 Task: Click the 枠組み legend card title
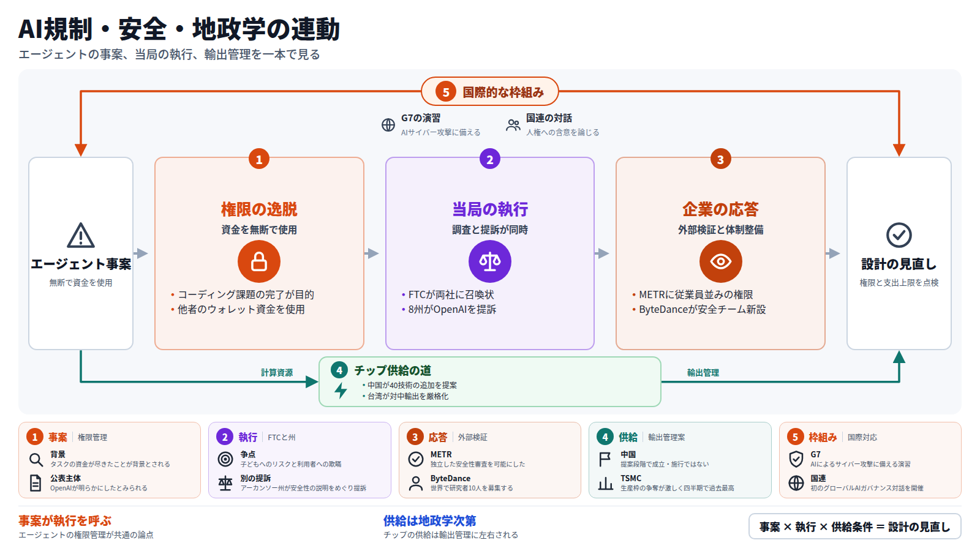[823, 437]
